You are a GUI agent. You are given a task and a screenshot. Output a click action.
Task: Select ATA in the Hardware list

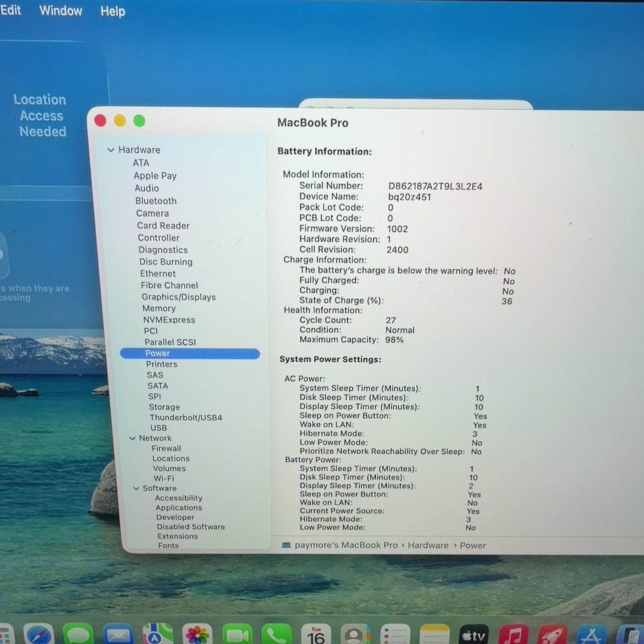click(141, 163)
